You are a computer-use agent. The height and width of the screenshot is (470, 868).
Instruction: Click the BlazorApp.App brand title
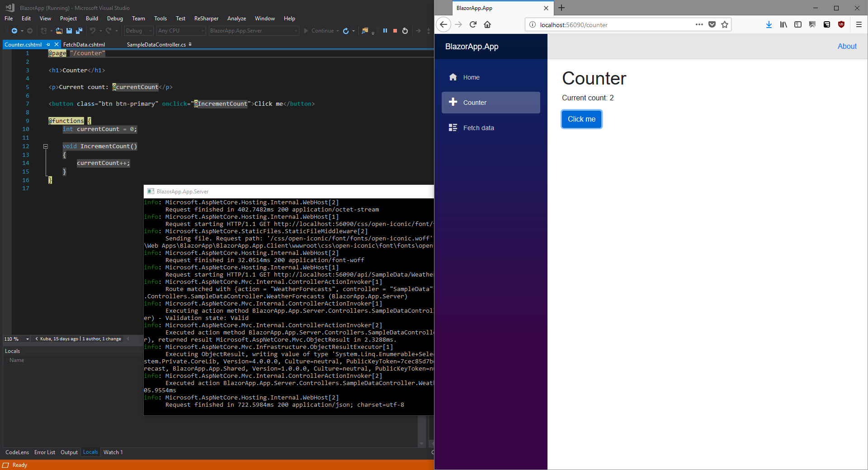click(x=472, y=47)
